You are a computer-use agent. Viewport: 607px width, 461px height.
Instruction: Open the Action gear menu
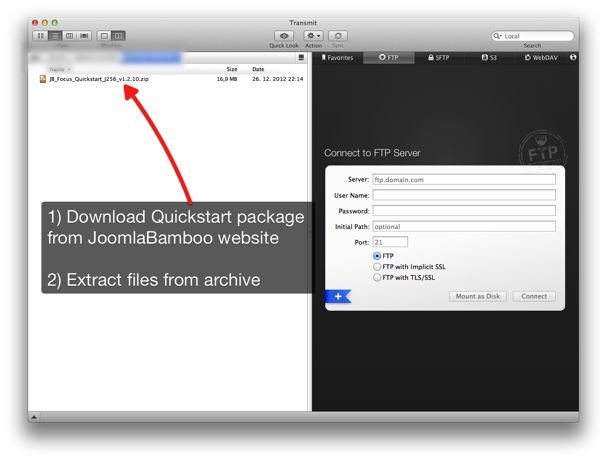click(x=313, y=36)
